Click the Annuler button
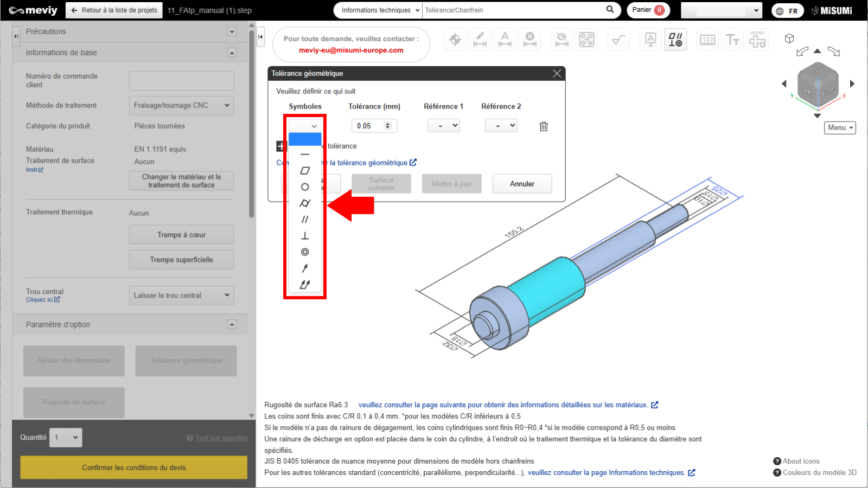868x488 pixels. click(522, 184)
